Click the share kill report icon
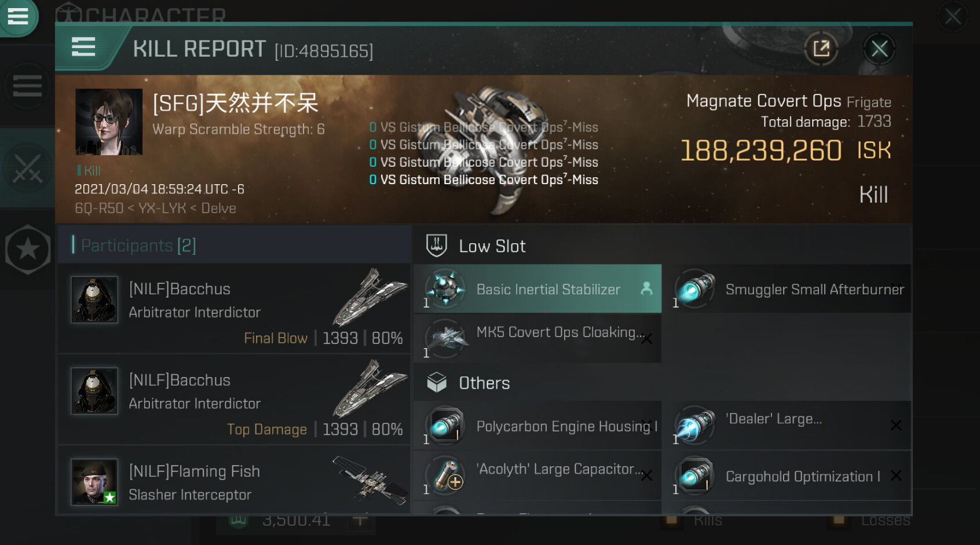Viewport: 980px width, 545px height. [821, 49]
